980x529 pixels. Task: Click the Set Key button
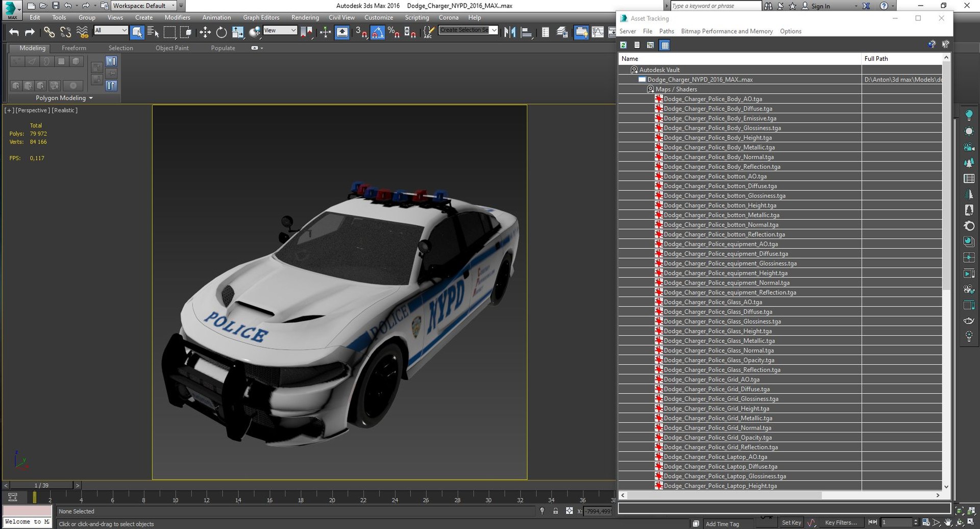[x=791, y=522]
